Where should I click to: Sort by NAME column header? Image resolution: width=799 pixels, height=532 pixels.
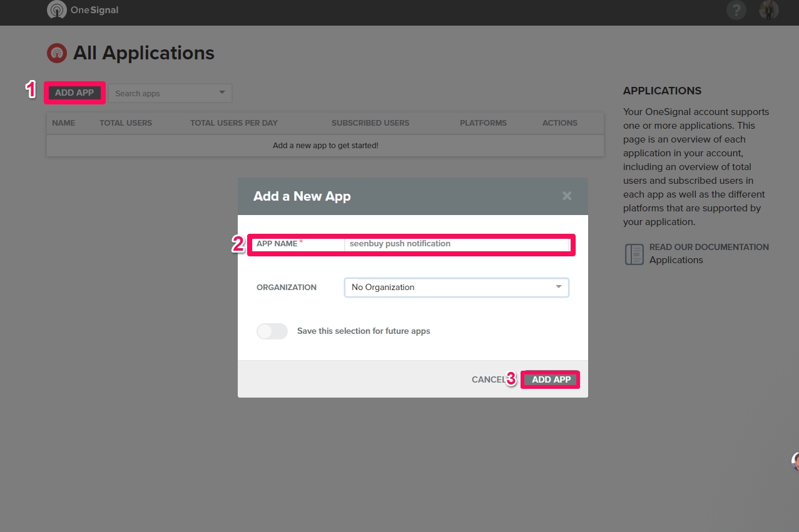[x=64, y=123]
